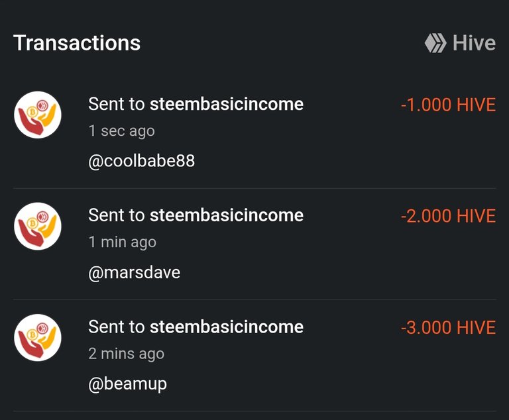This screenshot has width=509, height=420.
Task: Tap the steembasicincome avatar for coolbabe88 transaction
Action: click(x=38, y=115)
